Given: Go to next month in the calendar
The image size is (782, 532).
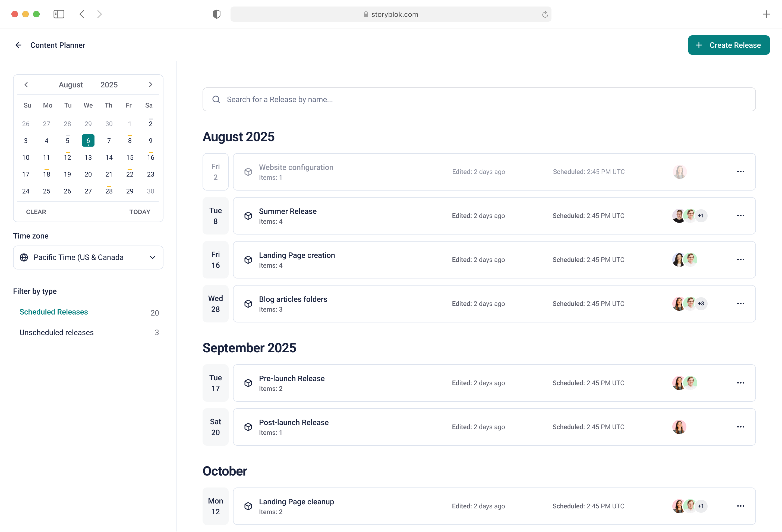Looking at the screenshot, I should pyautogui.click(x=150, y=84).
